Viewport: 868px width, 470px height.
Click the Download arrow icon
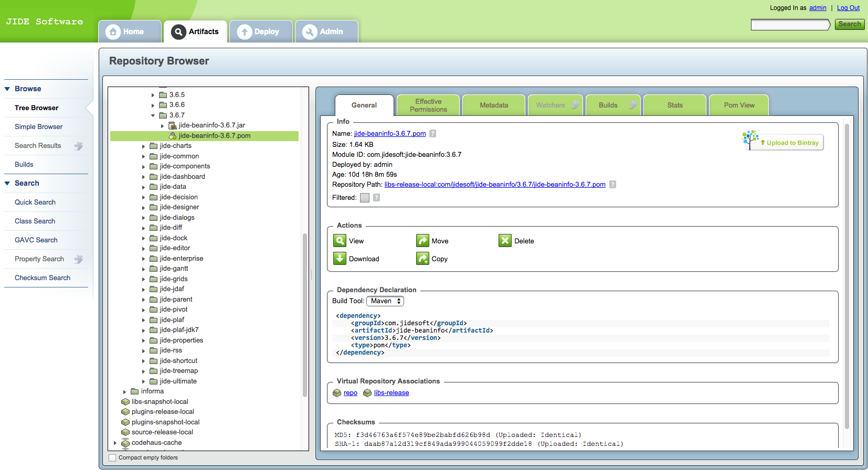click(340, 259)
